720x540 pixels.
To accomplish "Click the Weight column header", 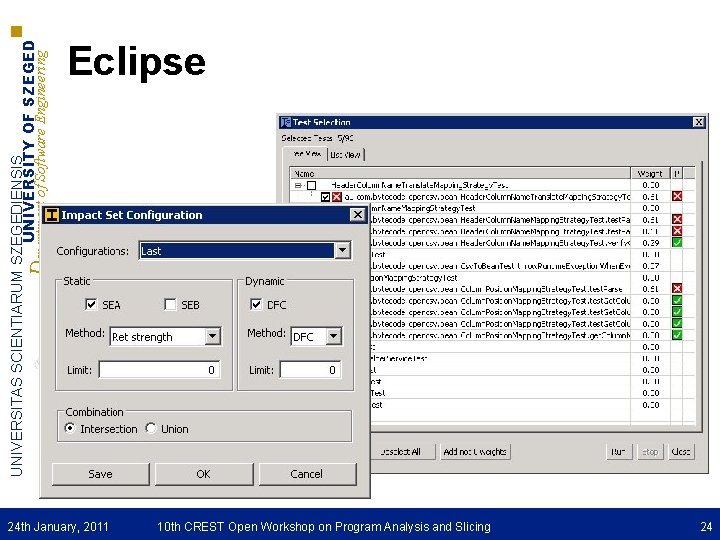I will tap(650, 174).
